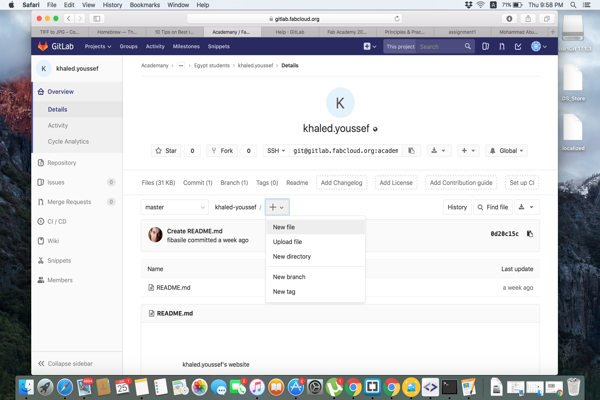Switch to the Help · GitLab tab
The height and width of the screenshot is (400, 600).
[290, 32]
